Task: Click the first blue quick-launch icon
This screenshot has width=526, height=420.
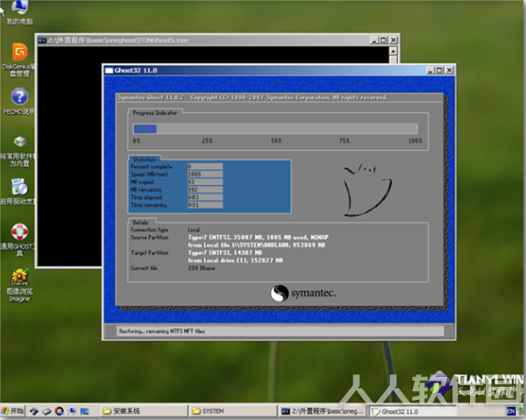Action: [x=33, y=411]
